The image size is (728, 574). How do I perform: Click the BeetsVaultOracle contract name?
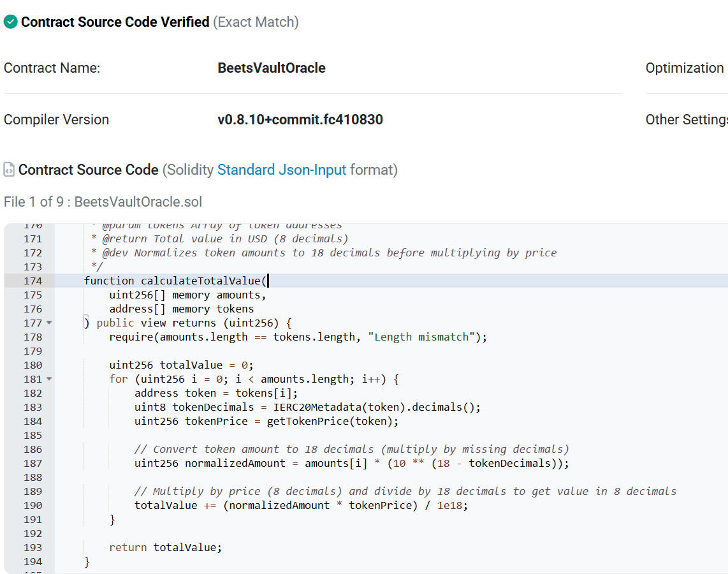pos(271,68)
